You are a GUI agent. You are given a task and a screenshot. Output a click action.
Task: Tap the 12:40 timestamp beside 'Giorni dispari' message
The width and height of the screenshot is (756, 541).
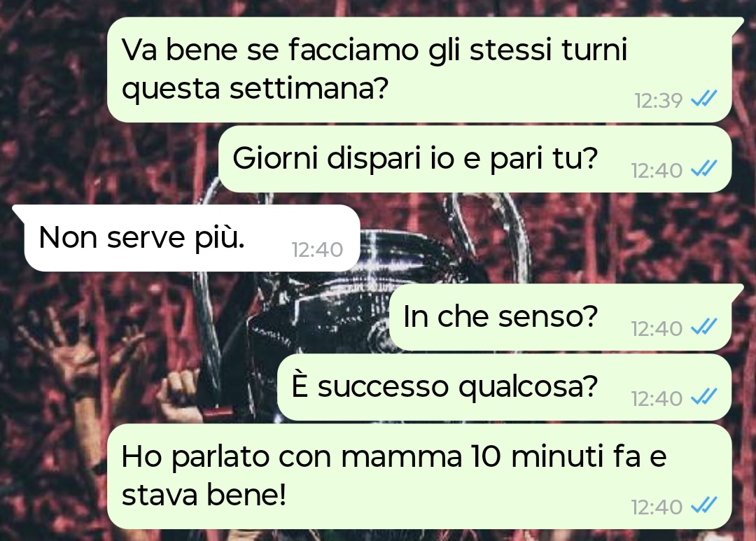(x=657, y=171)
